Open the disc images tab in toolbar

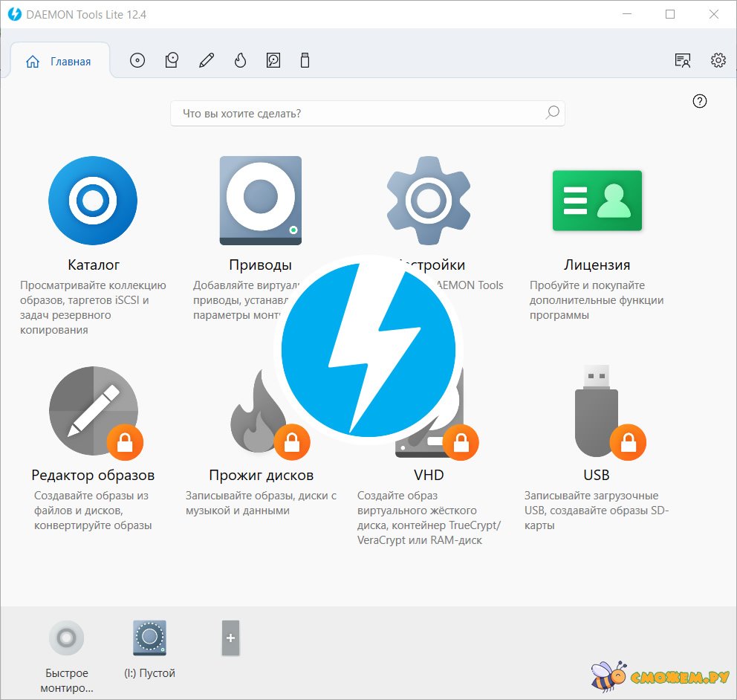(x=137, y=61)
